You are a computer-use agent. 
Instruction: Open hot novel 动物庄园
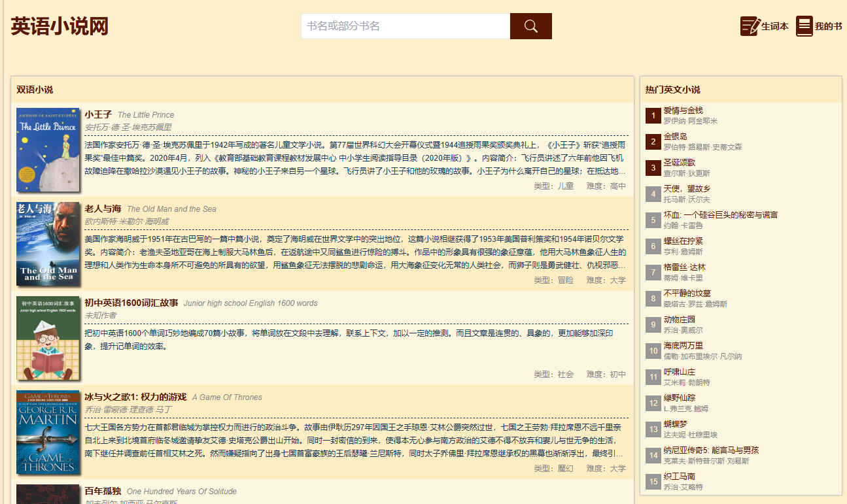pos(680,320)
